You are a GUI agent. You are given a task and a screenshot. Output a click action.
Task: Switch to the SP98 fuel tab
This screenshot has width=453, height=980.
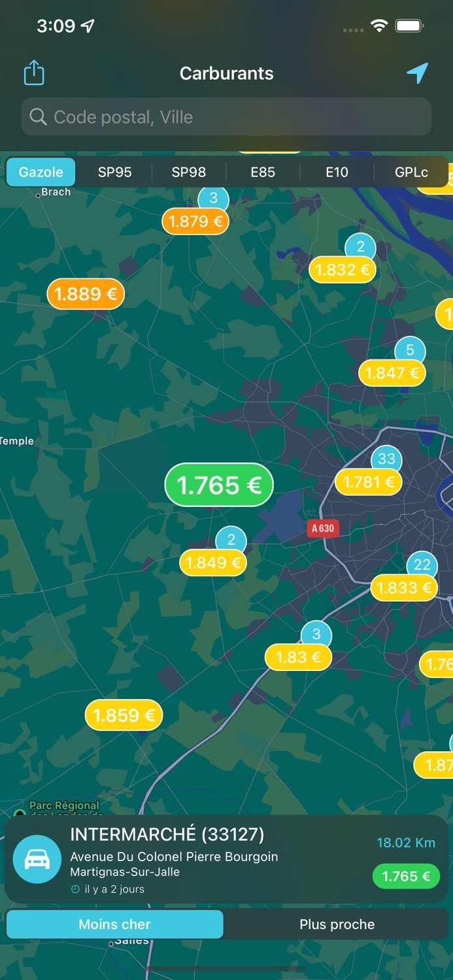[189, 172]
